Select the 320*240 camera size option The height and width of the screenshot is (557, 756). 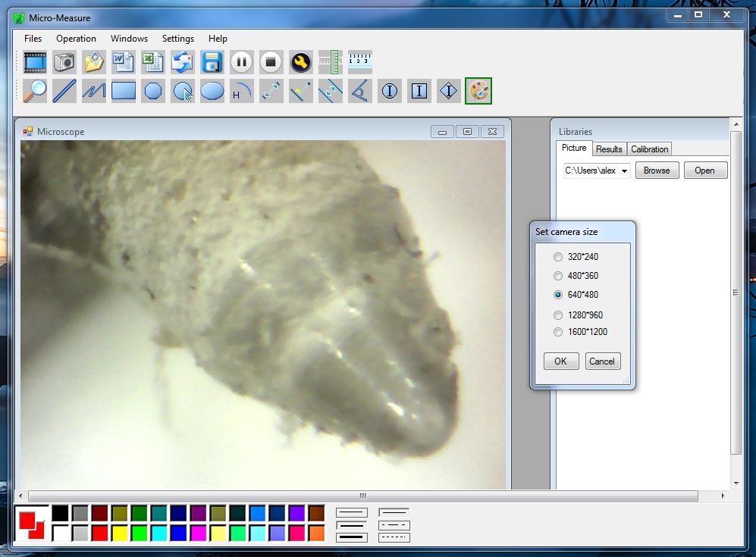pos(559,257)
